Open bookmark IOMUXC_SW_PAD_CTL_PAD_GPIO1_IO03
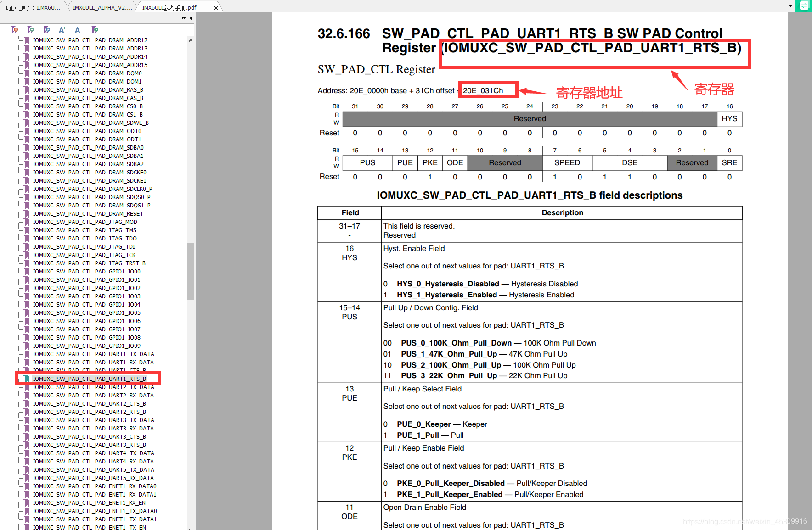The height and width of the screenshot is (530, 812). [87, 296]
